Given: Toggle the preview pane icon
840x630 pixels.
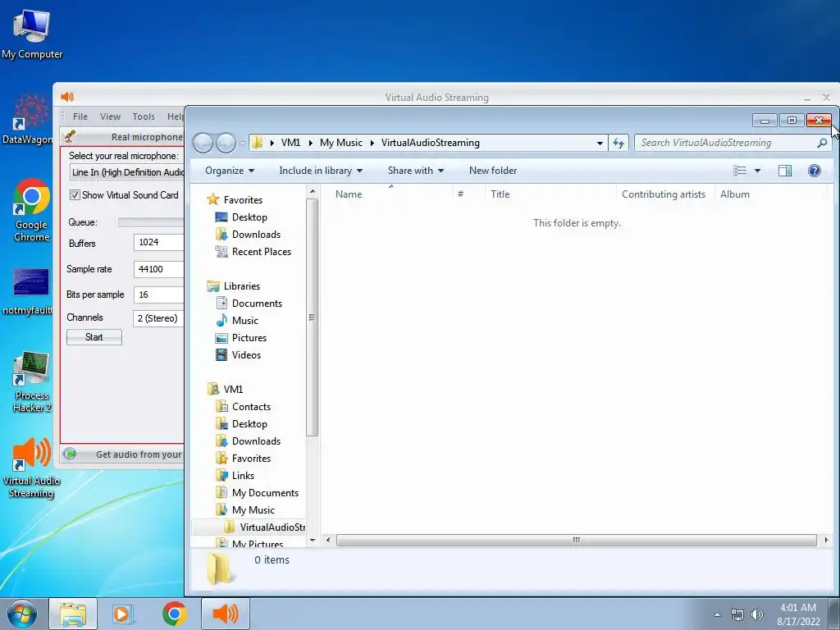Looking at the screenshot, I should tap(785, 171).
